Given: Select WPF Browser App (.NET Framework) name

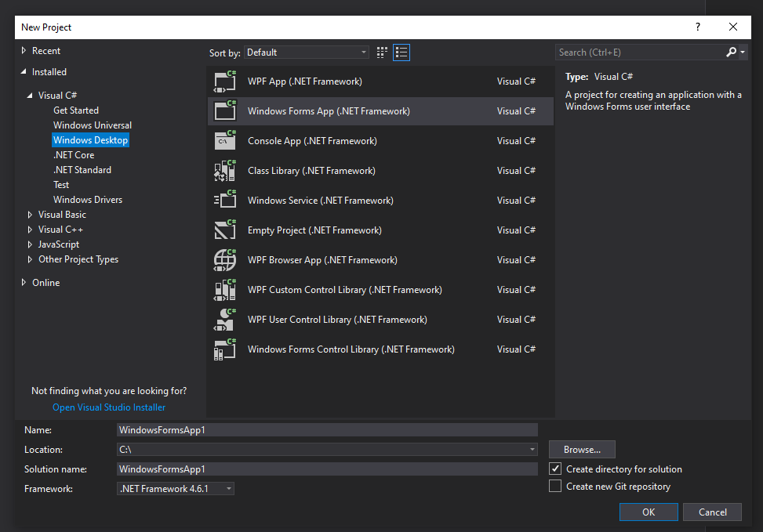Looking at the screenshot, I should click(322, 259).
